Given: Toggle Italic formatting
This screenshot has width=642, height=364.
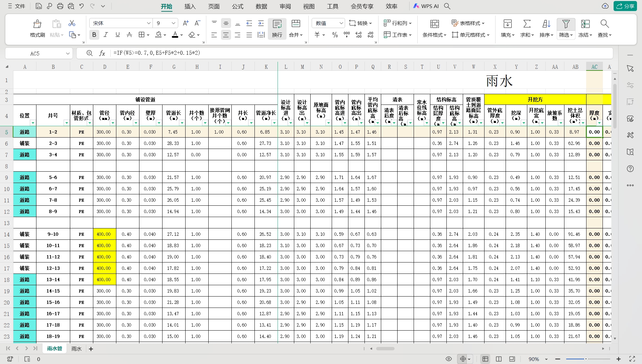Looking at the screenshot, I should 106,35.
